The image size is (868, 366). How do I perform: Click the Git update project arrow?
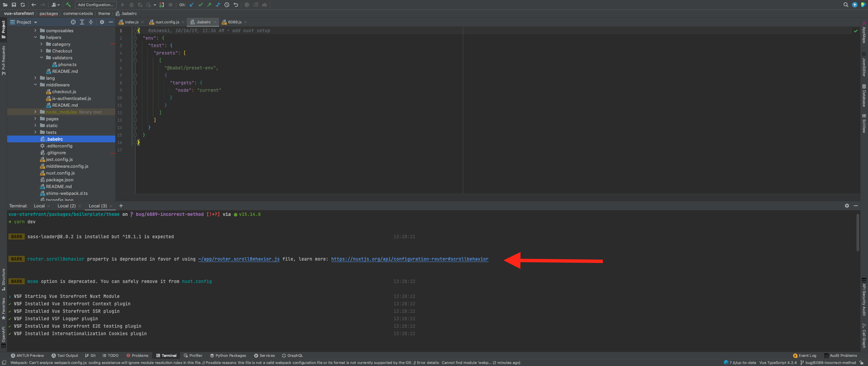[x=192, y=5]
